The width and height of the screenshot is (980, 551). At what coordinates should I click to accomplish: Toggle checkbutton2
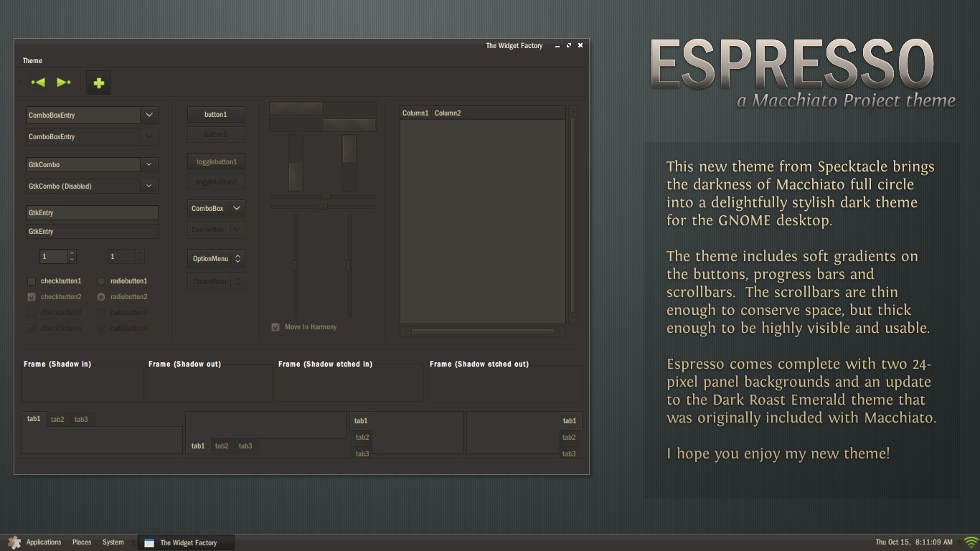coord(55,297)
